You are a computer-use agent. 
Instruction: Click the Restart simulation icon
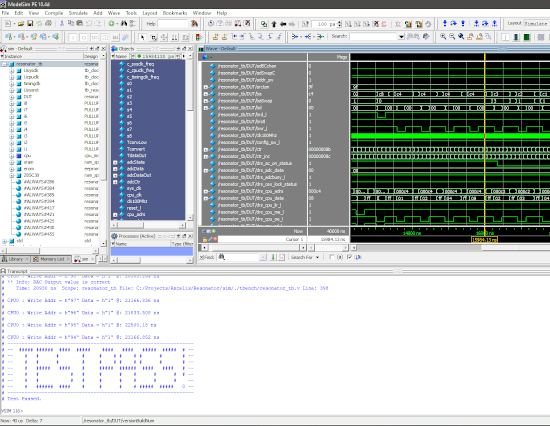(306, 24)
